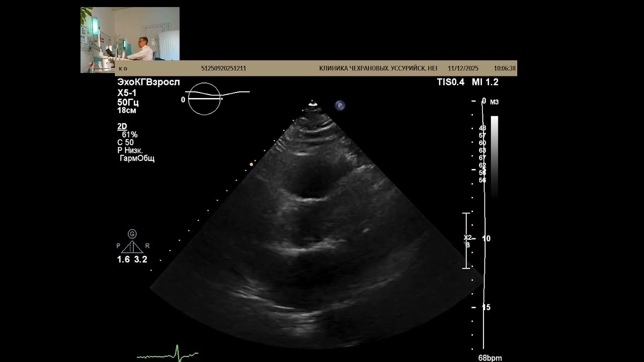
Task: Click the 61% gain value
Action: [129, 135]
